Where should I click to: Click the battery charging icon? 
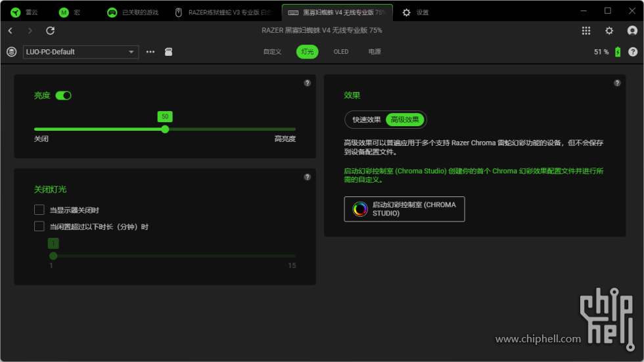coord(618,52)
